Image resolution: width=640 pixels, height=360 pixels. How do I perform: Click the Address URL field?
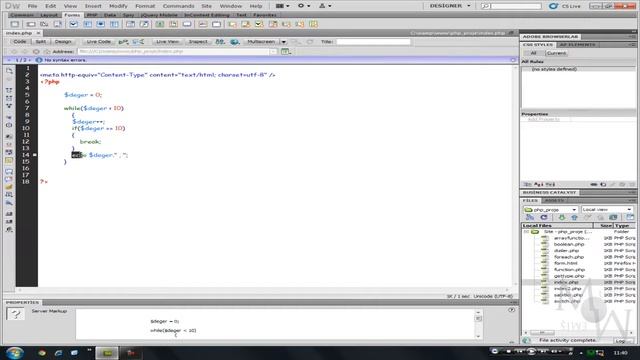173,51
